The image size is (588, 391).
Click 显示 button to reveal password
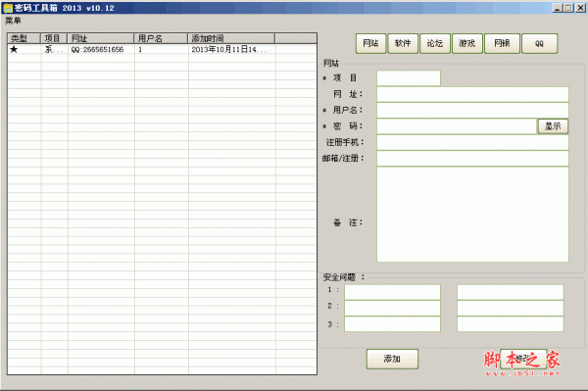point(553,126)
